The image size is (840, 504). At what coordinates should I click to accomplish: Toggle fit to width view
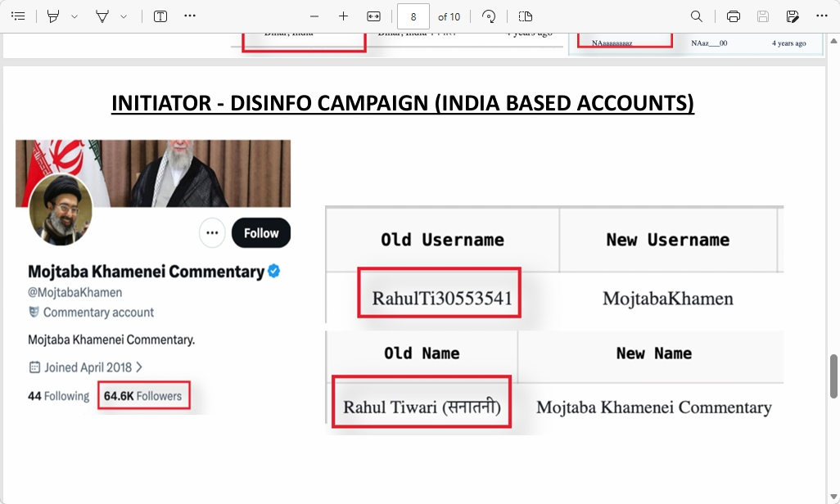pos(374,16)
